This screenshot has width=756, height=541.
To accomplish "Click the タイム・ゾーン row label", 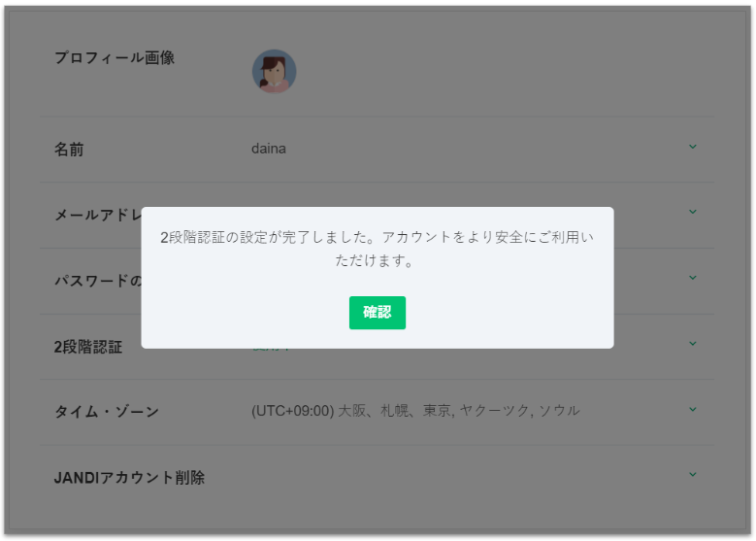I will 107,412.
